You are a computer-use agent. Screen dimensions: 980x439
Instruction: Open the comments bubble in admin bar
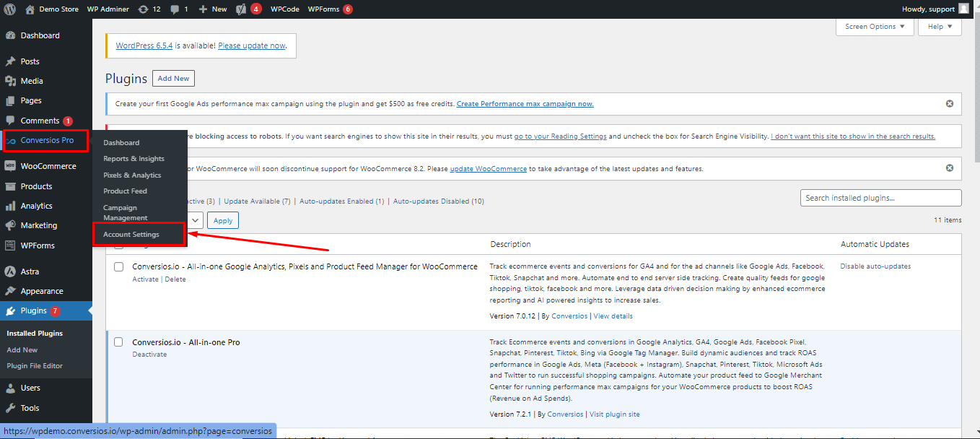[180, 9]
